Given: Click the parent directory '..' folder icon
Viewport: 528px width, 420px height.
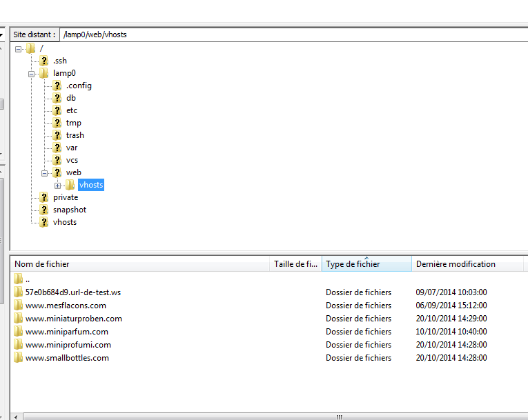Looking at the screenshot, I should pyautogui.click(x=18, y=279).
